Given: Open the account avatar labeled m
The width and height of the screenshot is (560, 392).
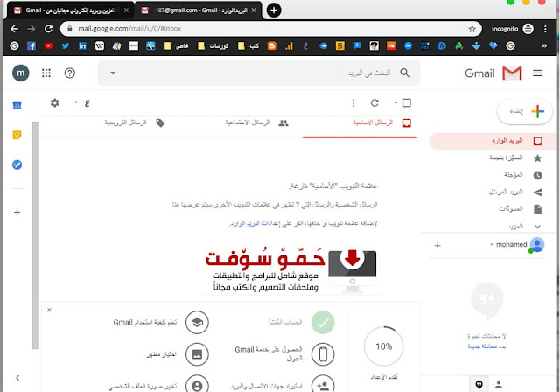Looking at the screenshot, I should (x=21, y=73).
